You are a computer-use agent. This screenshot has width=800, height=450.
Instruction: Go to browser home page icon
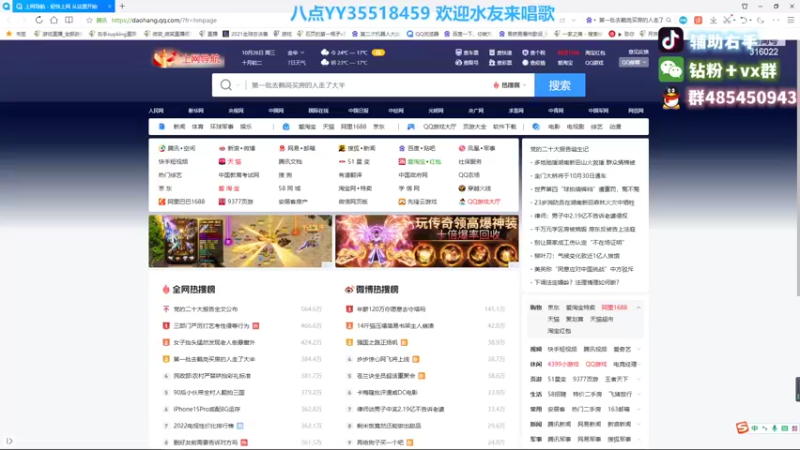54,20
